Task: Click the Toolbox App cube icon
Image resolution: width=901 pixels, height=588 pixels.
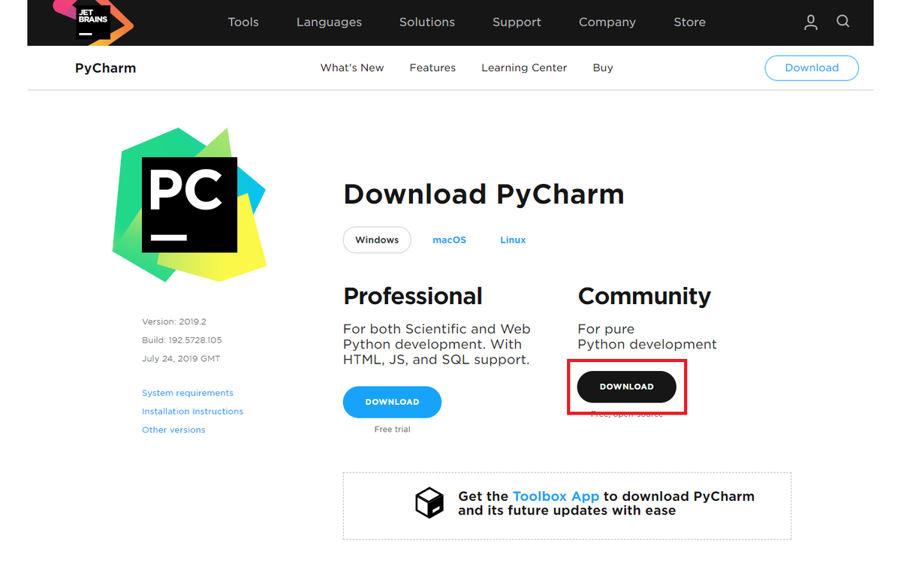Action: [x=429, y=502]
